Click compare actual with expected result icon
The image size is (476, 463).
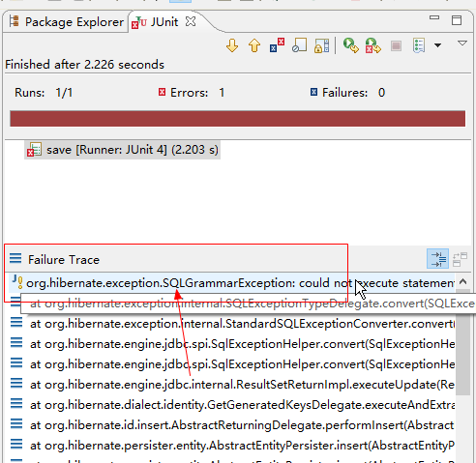(461, 259)
